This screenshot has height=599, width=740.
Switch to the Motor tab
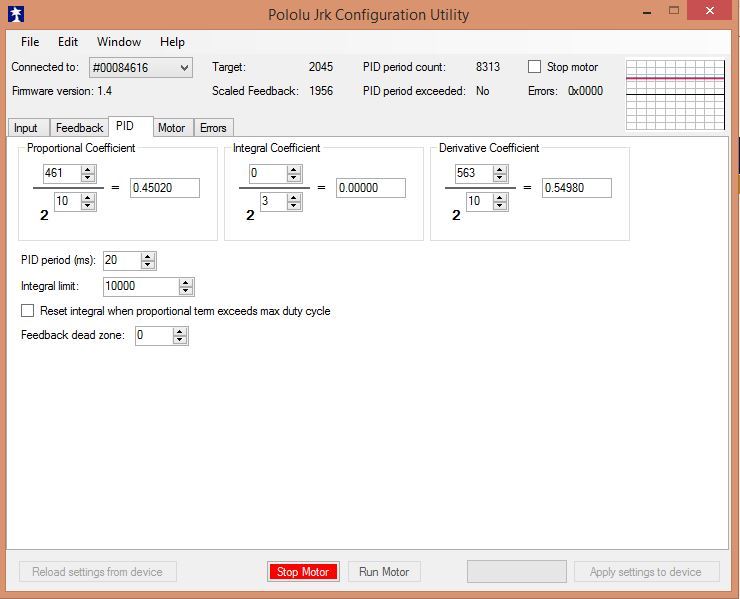coord(171,128)
